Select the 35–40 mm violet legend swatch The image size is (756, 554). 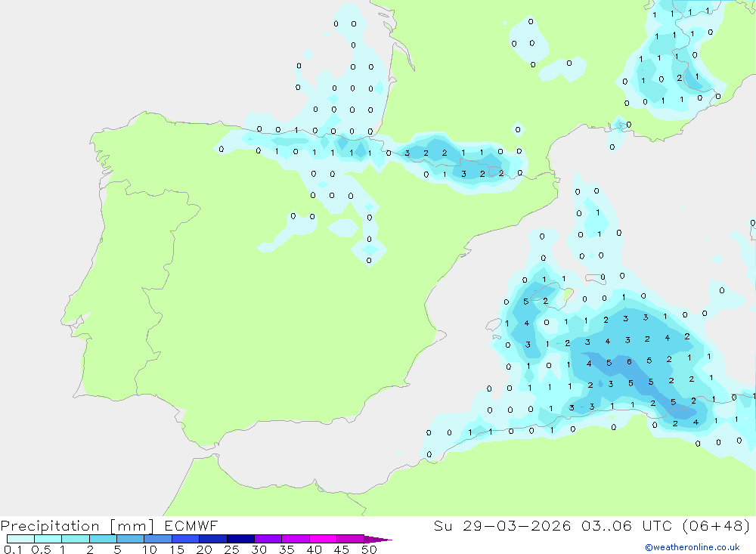[296, 539]
